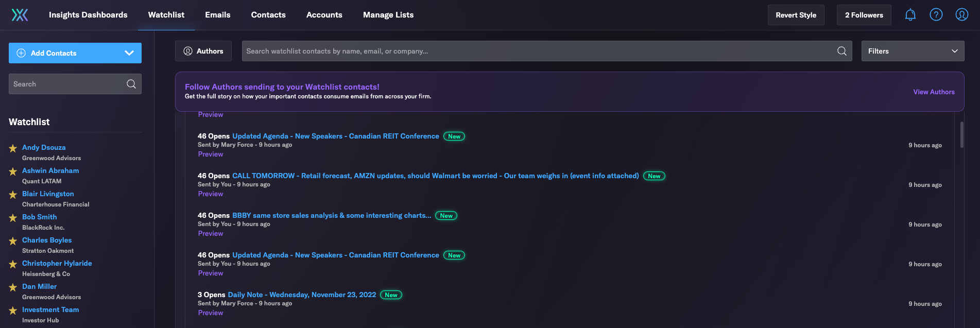This screenshot has height=328, width=980.
Task: Click the Revert Style button
Action: coord(796,15)
